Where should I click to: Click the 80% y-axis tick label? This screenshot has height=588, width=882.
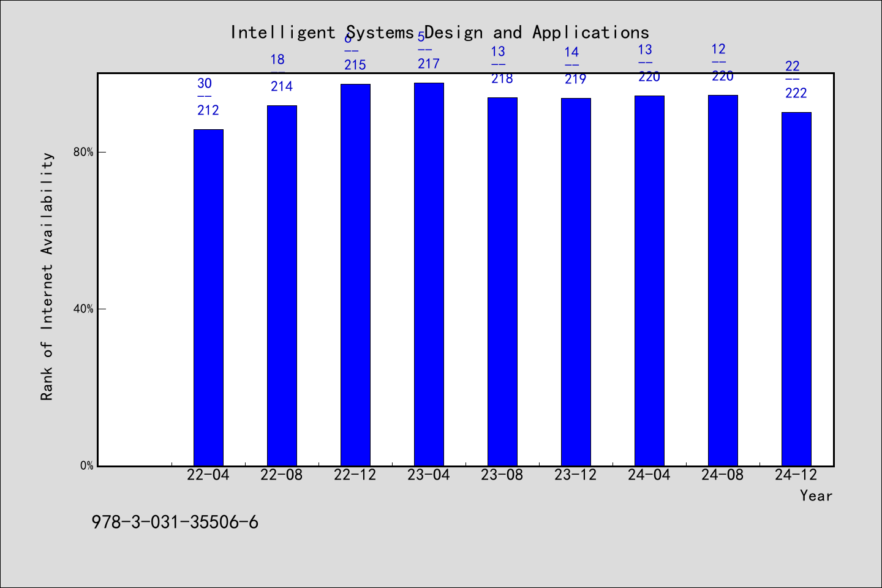pos(83,152)
